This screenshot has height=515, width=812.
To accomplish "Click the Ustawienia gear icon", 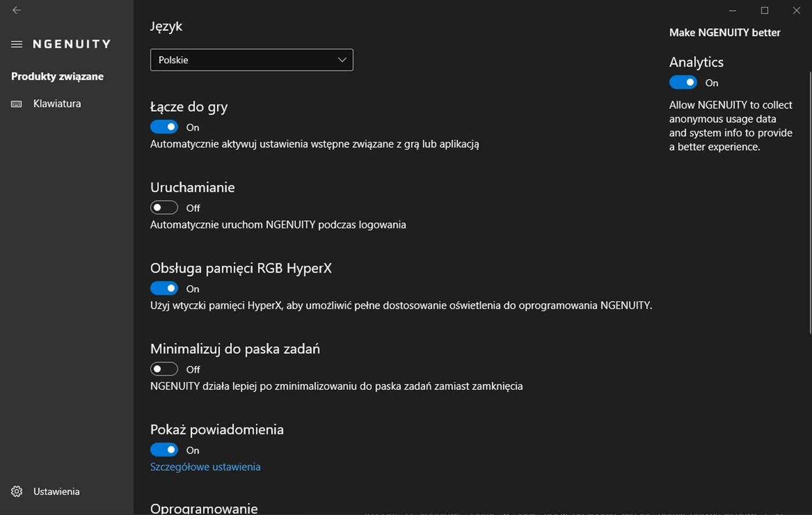I will 17,491.
